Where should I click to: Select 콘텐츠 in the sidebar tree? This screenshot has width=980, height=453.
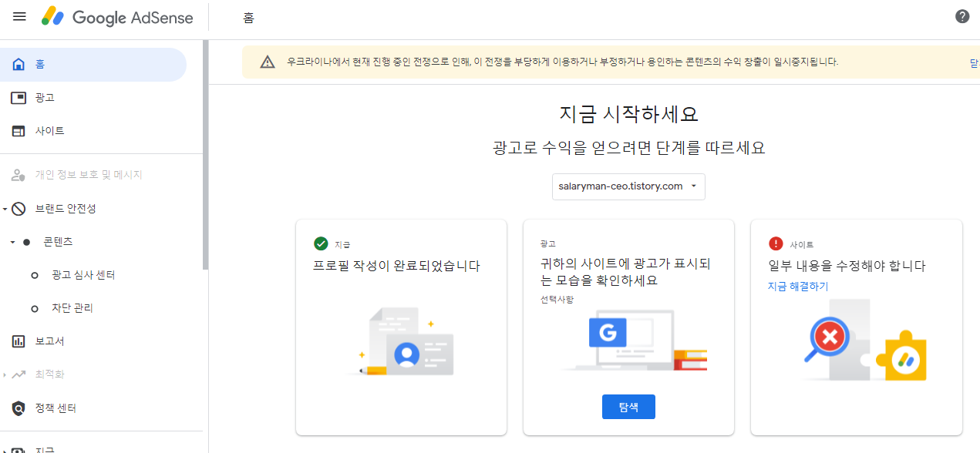[x=58, y=242]
